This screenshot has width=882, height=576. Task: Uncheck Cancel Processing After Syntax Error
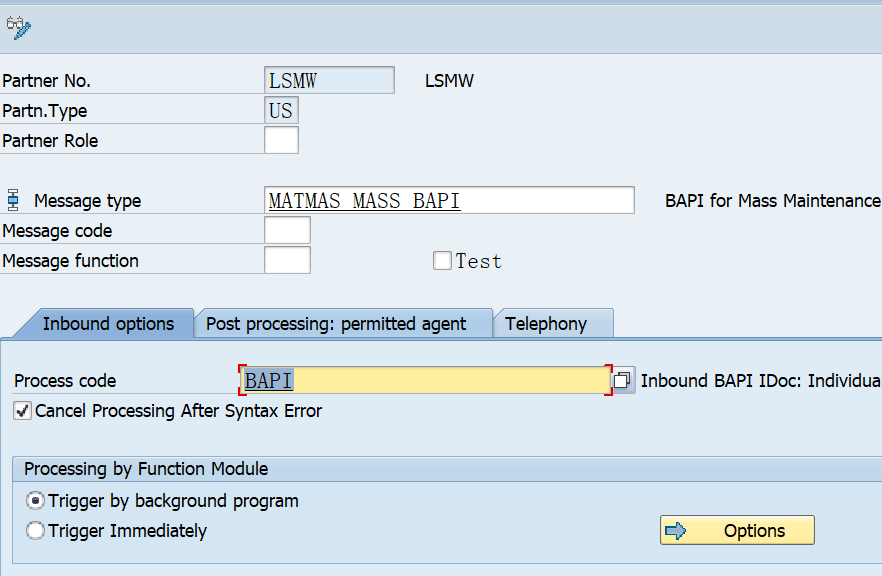21,411
